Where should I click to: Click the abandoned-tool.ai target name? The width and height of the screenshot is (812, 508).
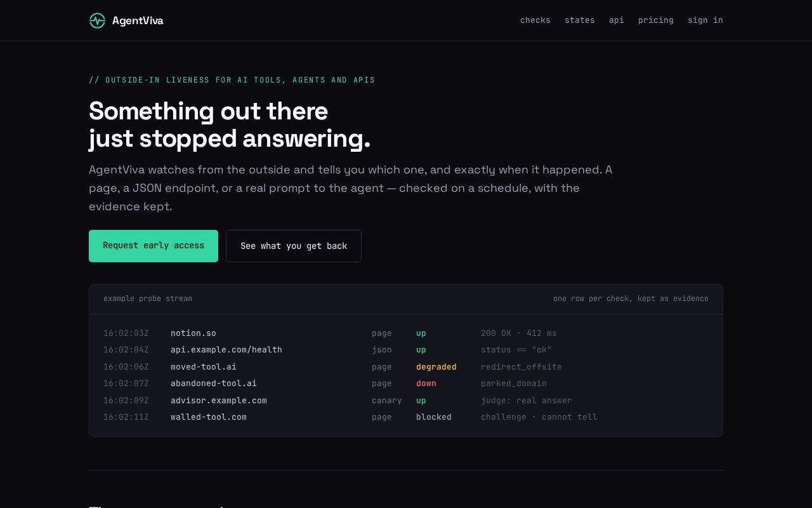(214, 384)
